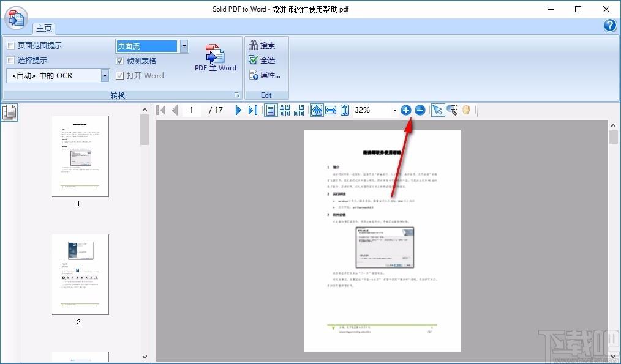Go to the next page
The image size is (621, 364).
pyautogui.click(x=238, y=110)
